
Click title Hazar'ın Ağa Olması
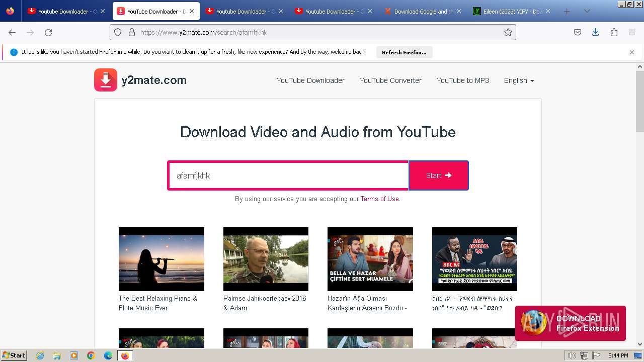point(367,303)
